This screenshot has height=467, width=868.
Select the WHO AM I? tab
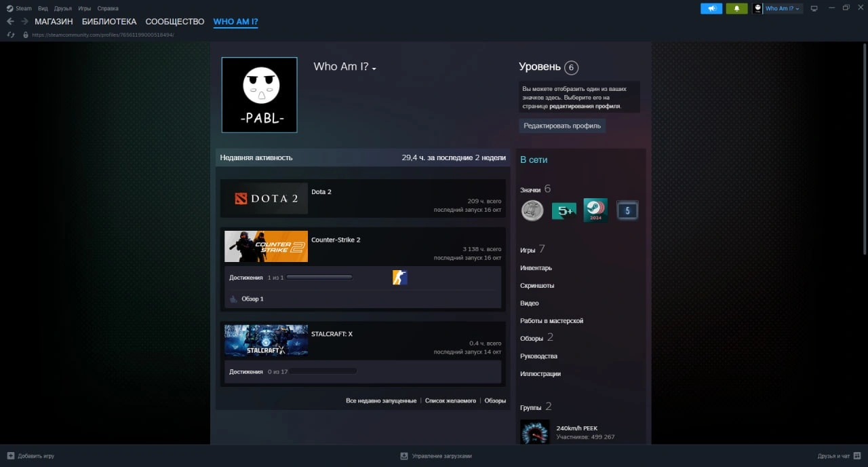pyautogui.click(x=235, y=22)
